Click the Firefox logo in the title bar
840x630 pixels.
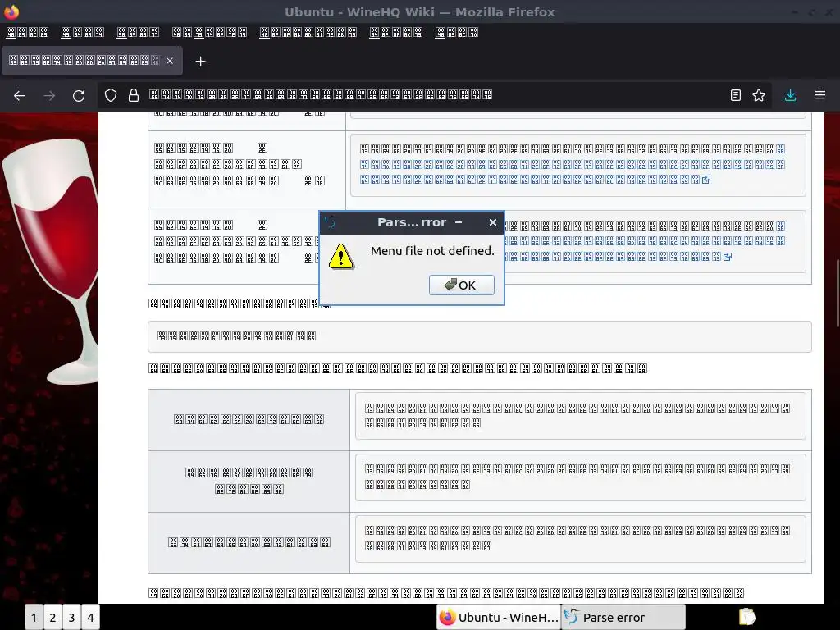click(11, 11)
